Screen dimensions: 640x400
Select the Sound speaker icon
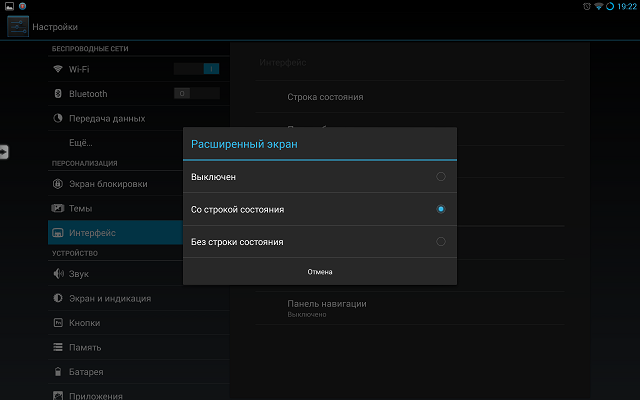[59, 274]
